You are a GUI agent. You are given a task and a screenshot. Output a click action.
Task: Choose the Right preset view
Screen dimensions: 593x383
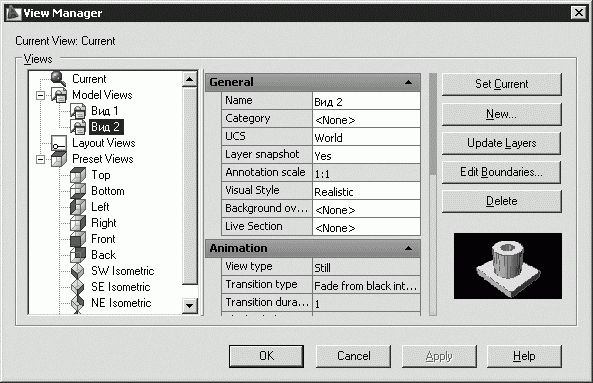(x=104, y=223)
